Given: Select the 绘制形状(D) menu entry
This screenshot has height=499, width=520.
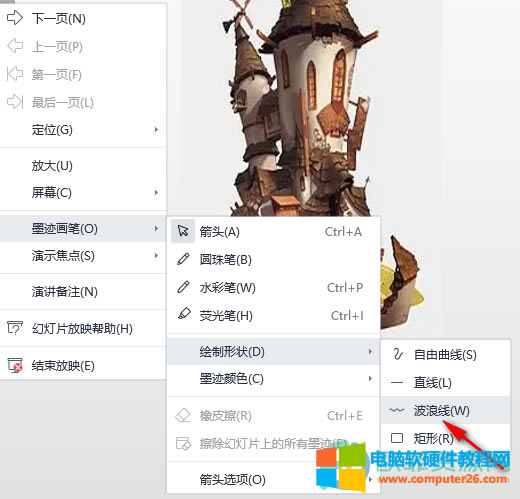Looking at the screenshot, I should (273, 351).
